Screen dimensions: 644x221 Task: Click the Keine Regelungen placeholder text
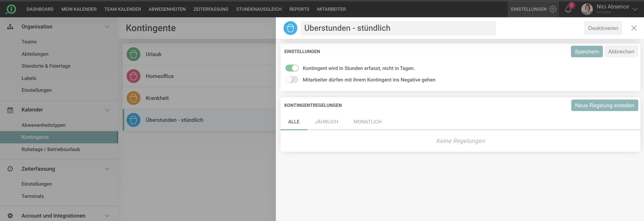(x=460, y=141)
